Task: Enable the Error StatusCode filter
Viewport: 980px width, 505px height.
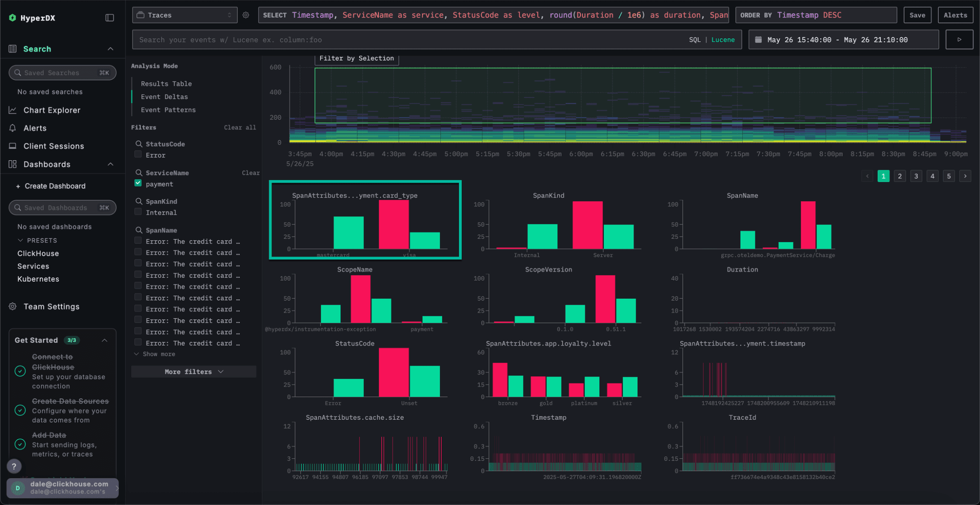Action: click(x=138, y=155)
